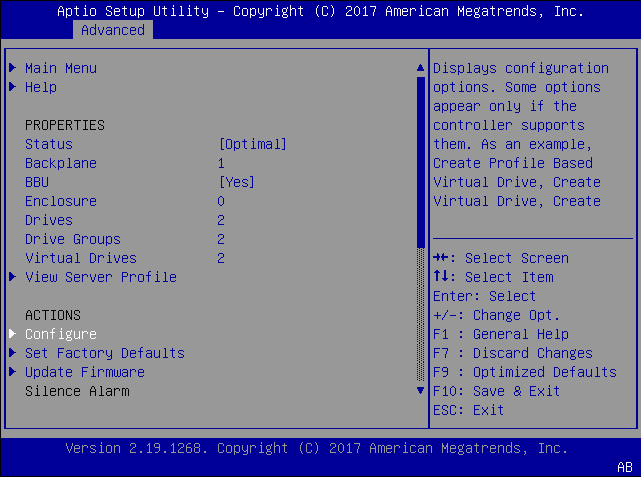Click the F7 Discard Changes hint
The width and height of the screenshot is (641, 477).
tap(513, 354)
